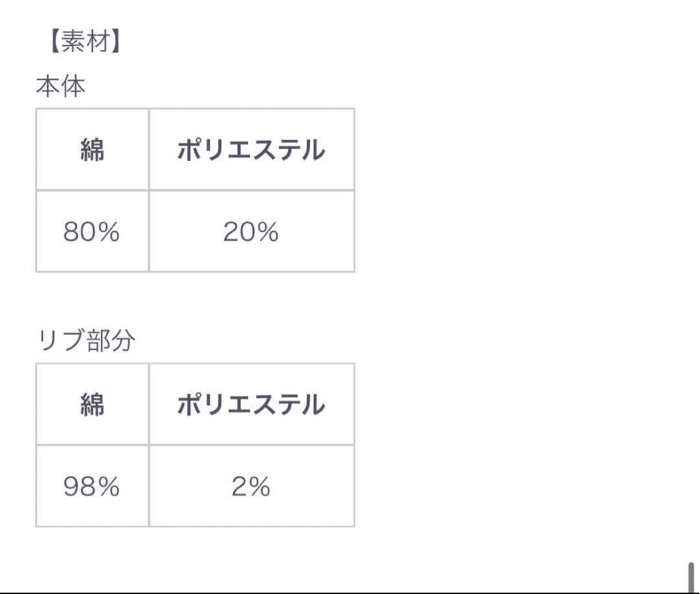Click column divider between 綿 and ポリエステル in 本体 table

(x=149, y=150)
